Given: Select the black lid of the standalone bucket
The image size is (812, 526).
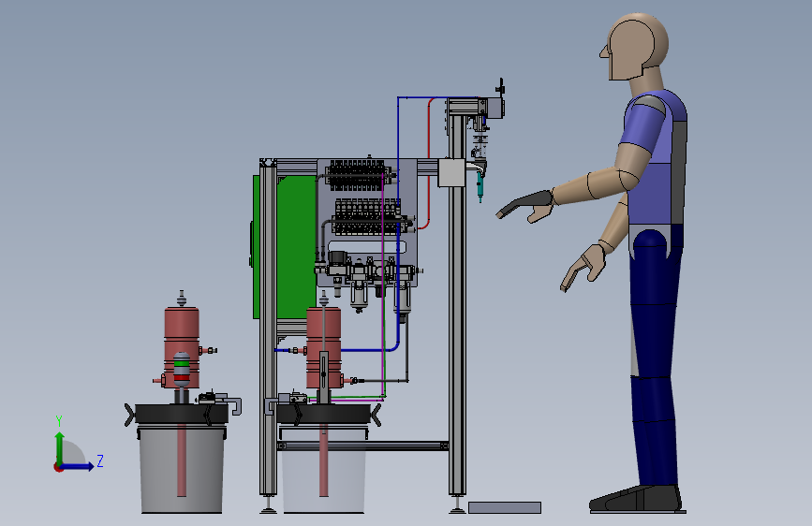Looking at the screenshot, I should pos(182,415).
